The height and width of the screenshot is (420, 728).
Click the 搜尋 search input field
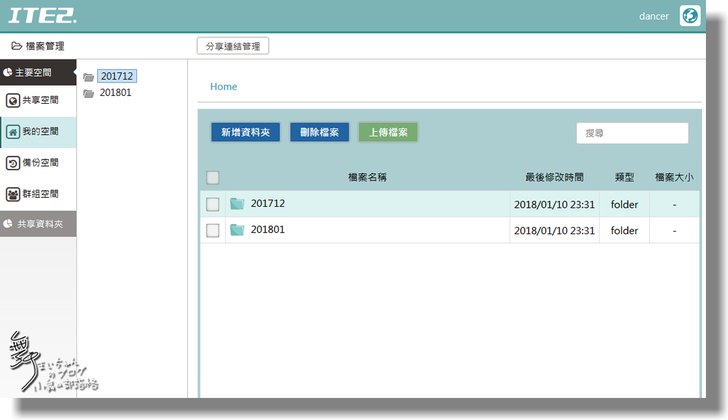point(632,133)
